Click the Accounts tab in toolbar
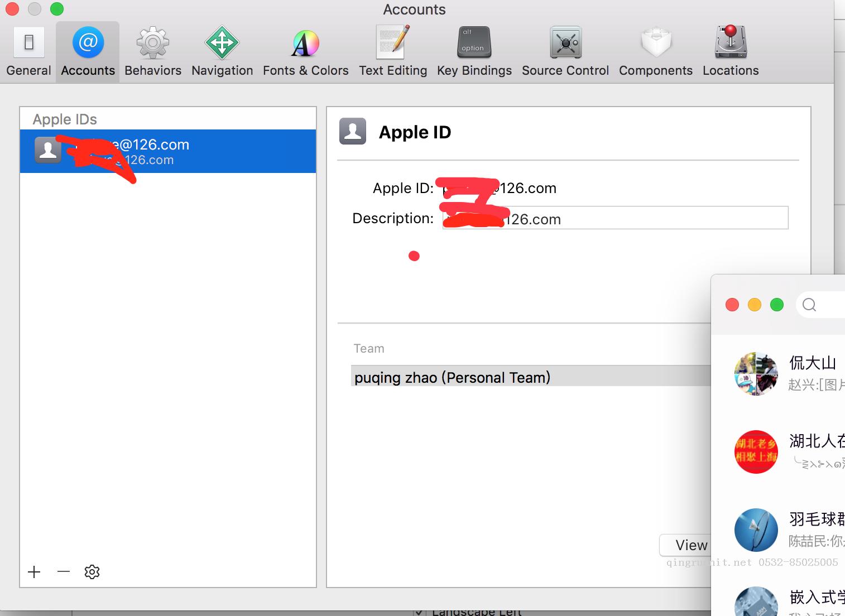 pos(88,51)
